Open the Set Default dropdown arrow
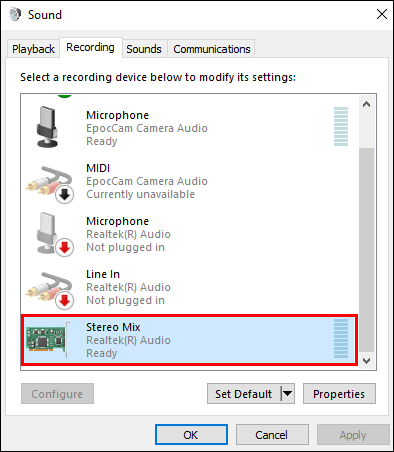This screenshot has width=394, height=452. pyautogui.click(x=288, y=394)
